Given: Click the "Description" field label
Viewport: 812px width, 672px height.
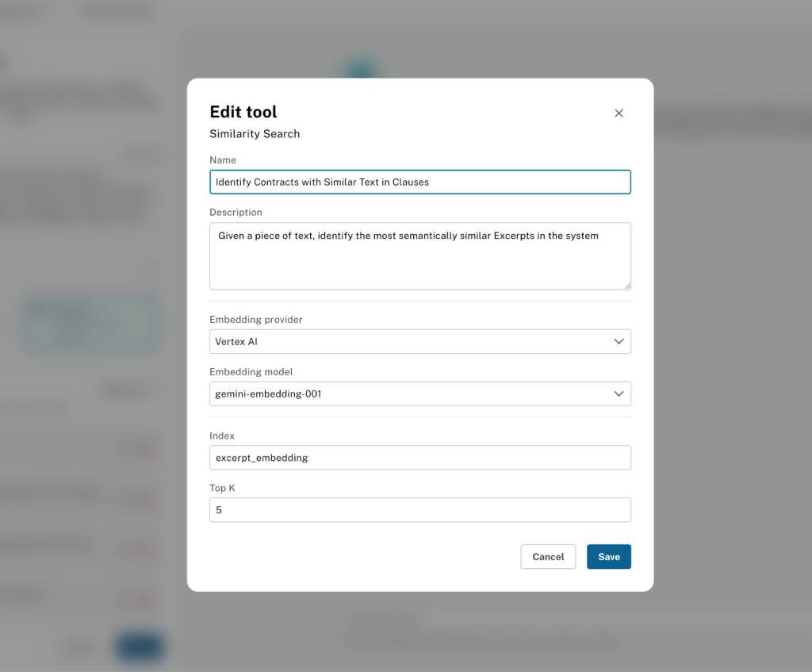Looking at the screenshot, I should [236, 213].
